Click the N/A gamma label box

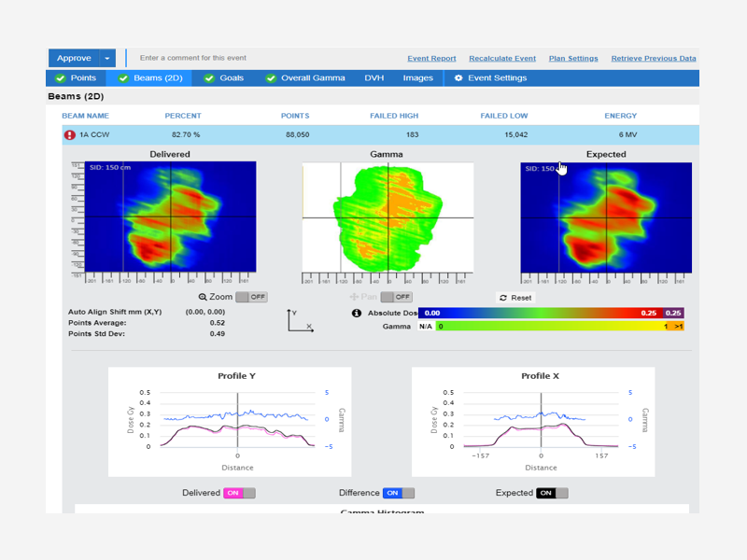point(426,326)
